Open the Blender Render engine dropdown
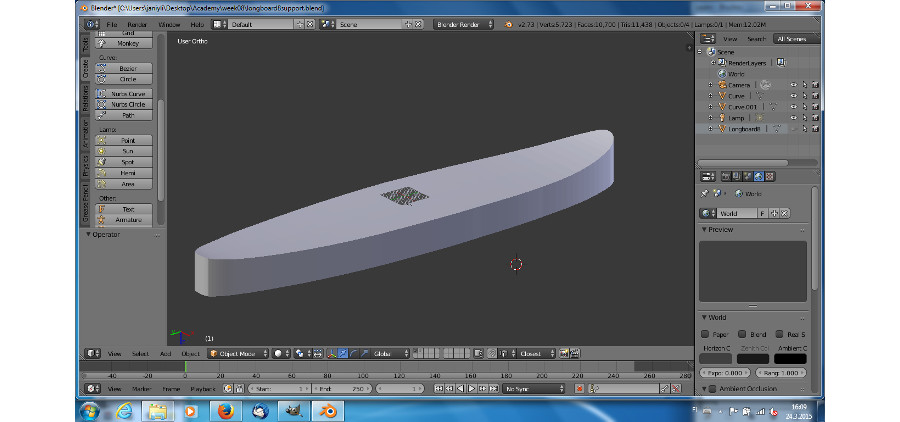Viewport: 900px width, 422px height. [464, 24]
